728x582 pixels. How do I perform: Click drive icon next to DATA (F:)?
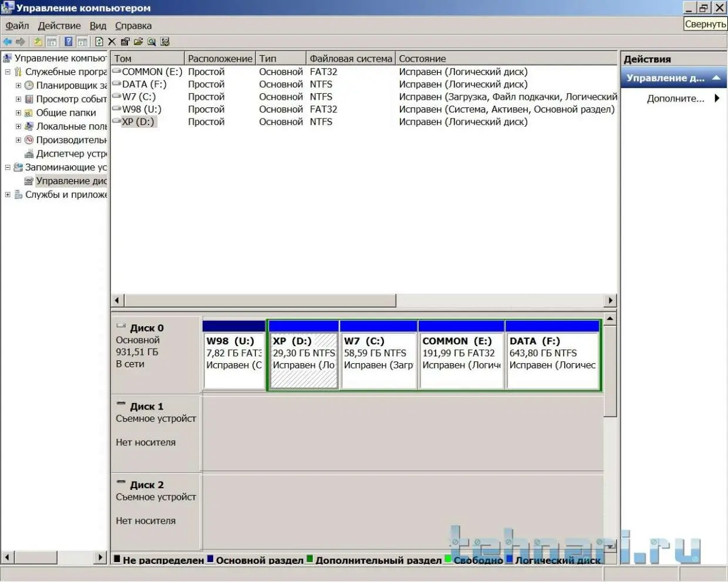pos(117,83)
